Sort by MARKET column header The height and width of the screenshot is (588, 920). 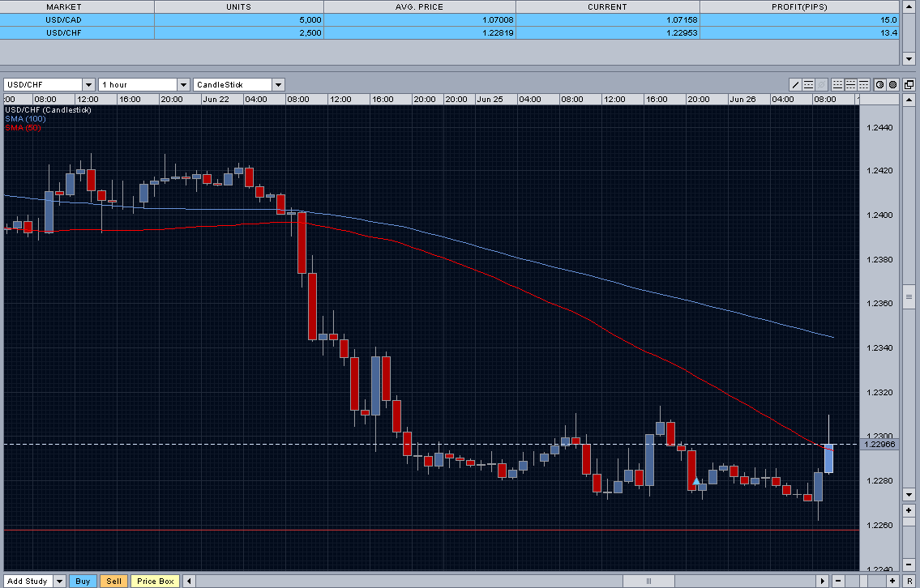tap(77, 7)
